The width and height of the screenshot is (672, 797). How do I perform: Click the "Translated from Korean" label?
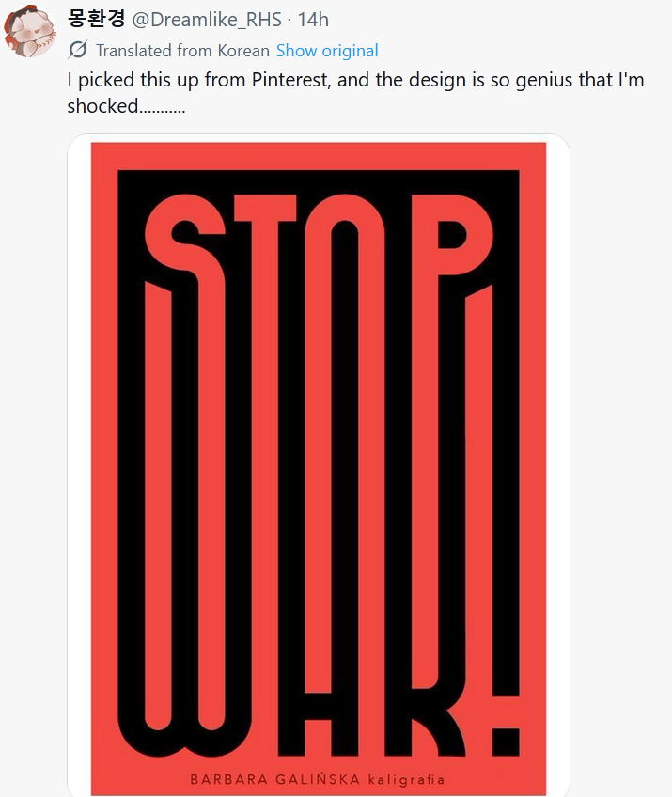(x=182, y=51)
